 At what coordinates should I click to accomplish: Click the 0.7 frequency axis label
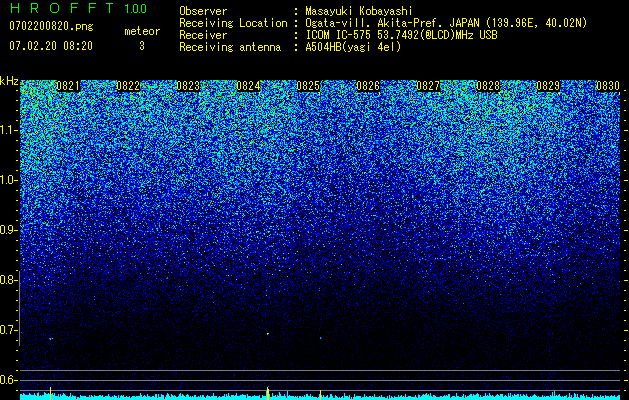[8, 330]
